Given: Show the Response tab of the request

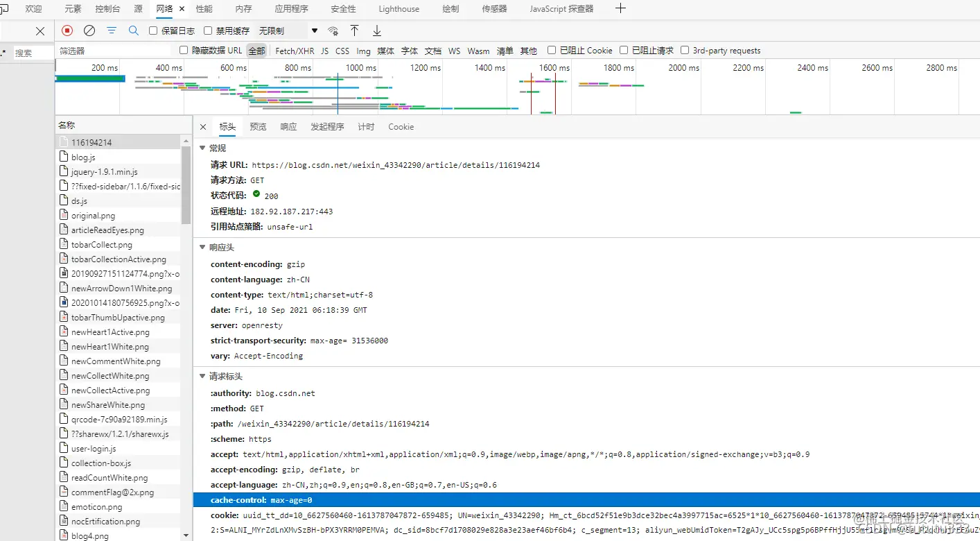Looking at the screenshot, I should 288,127.
